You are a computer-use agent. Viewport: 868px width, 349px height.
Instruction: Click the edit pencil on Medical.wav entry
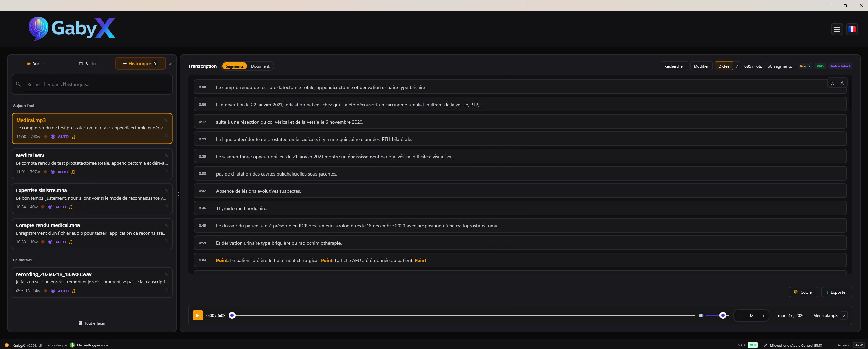(166, 155)
